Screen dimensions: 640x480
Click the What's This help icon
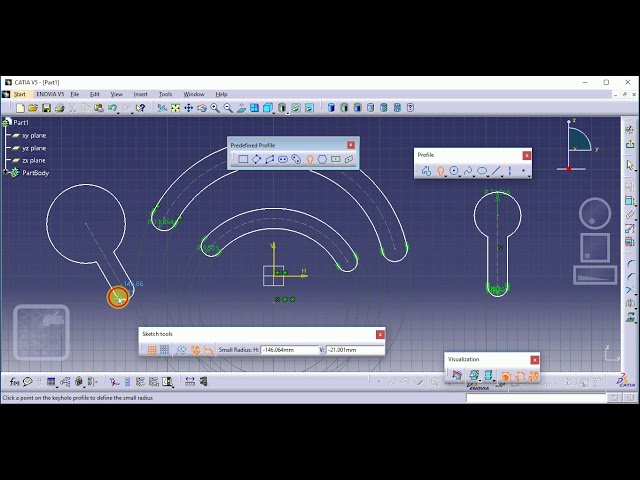click(x=140, y=108)
